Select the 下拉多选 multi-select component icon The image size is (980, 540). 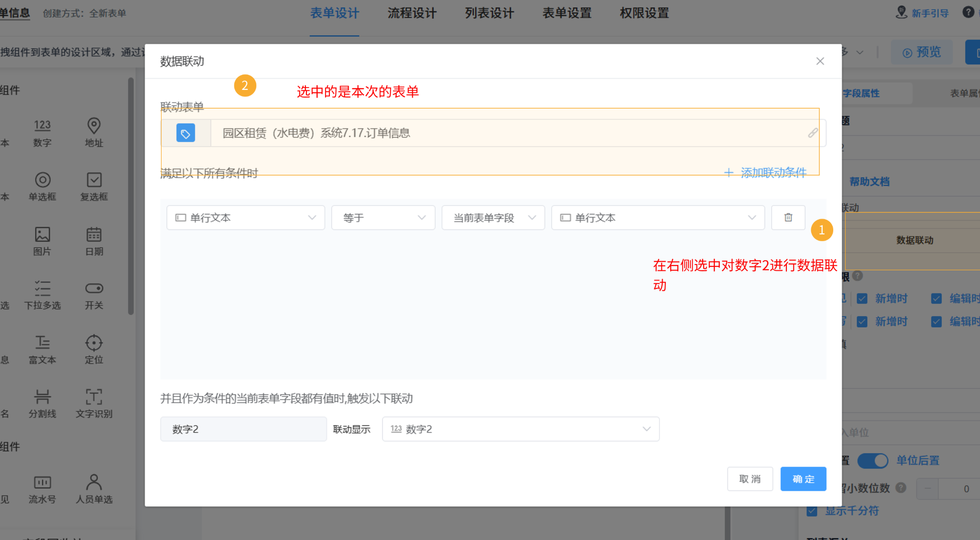tap(42, 288)
